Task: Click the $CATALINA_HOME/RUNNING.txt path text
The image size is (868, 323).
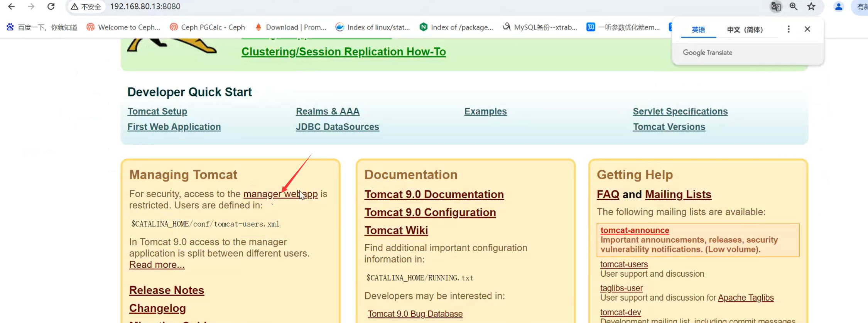Action: click(420, 278)
